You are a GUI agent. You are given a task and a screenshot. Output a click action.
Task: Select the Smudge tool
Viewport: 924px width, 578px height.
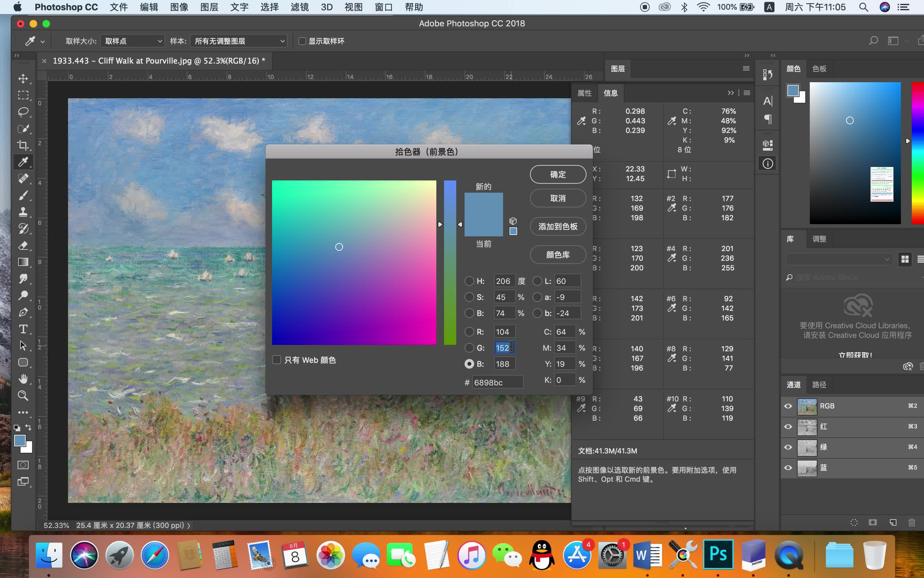(x=23, y=279)
